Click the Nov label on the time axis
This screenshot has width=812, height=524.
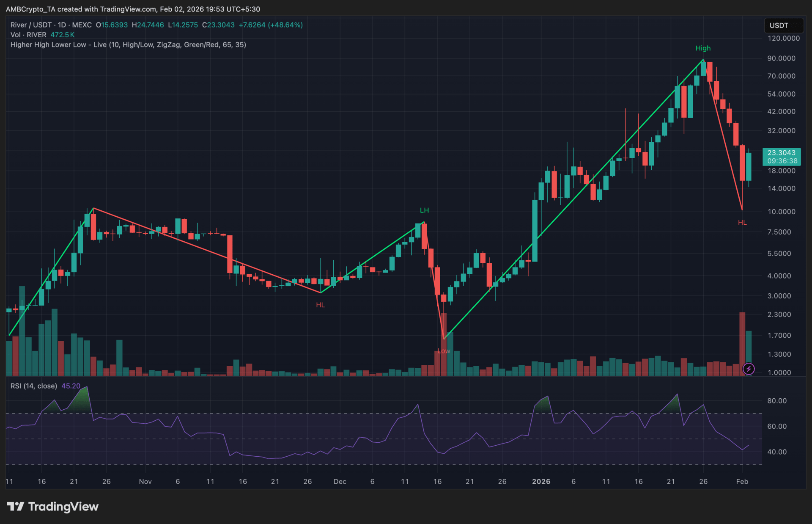(x=145, y=481)
